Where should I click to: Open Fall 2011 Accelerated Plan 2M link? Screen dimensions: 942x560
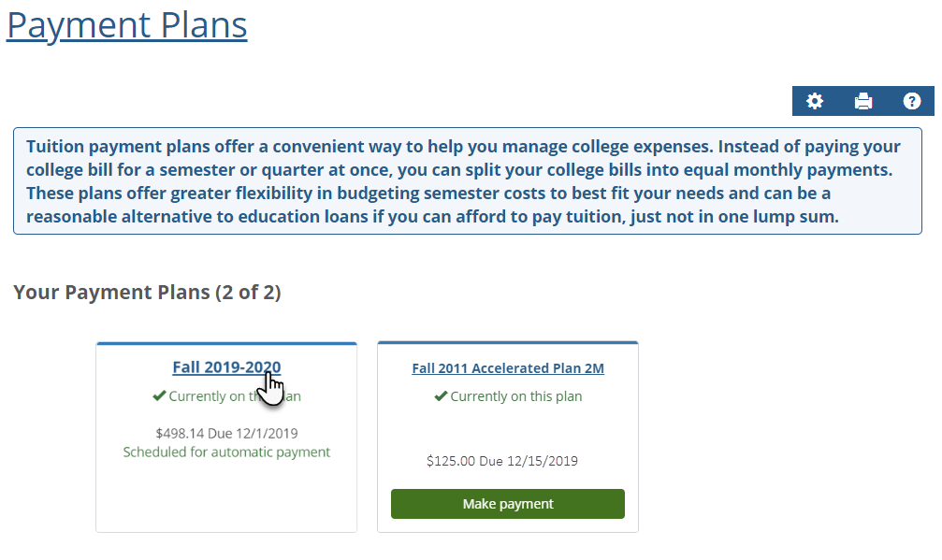click(x=508, y=368)
